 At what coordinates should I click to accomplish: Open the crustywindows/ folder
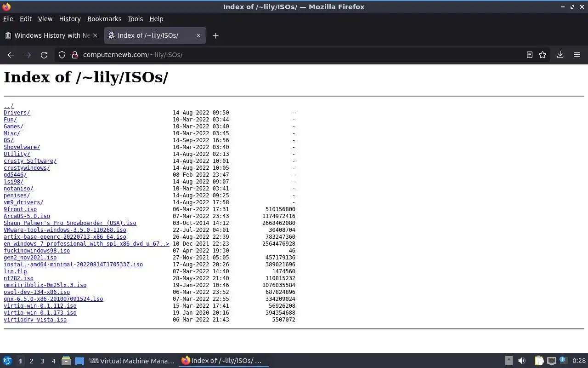[27, 168]
